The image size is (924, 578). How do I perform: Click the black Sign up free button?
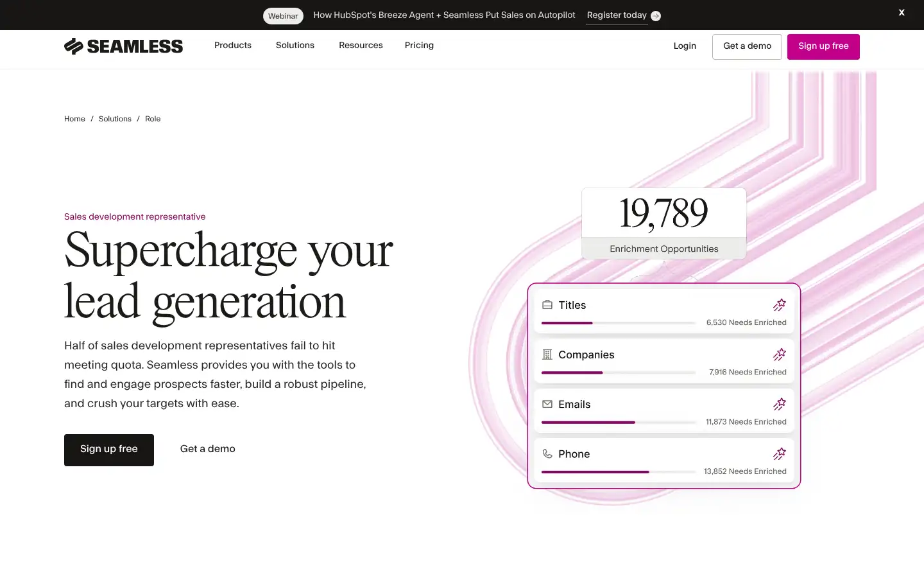point(109,450)
